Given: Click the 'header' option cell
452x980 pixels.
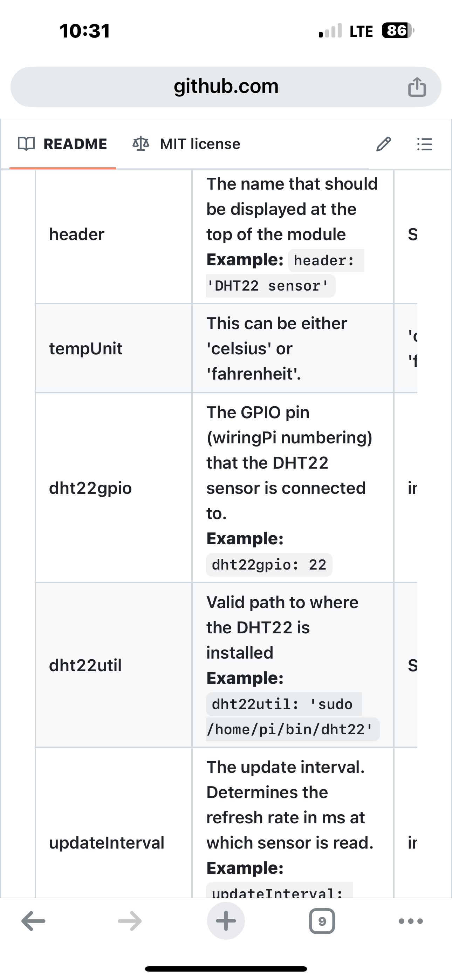Looking at the screenshot, I should coord(76,234).
